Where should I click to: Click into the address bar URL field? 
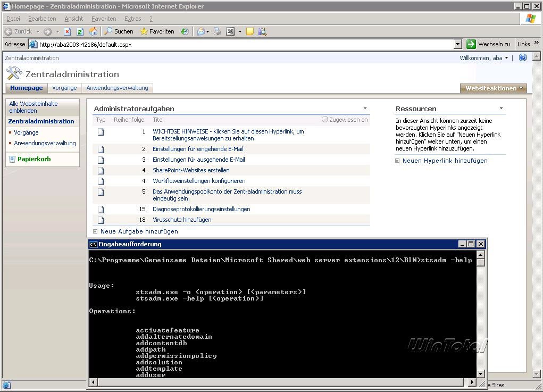coord(239,45)
